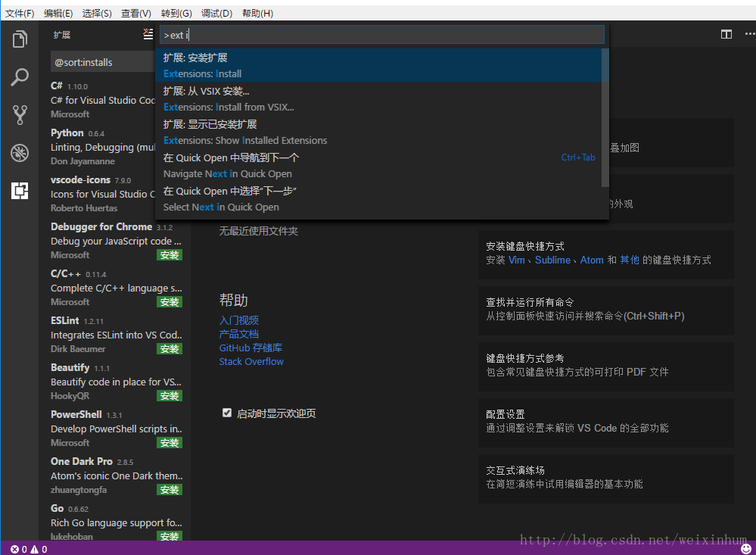The image size is (756, 555).
Task: Open the 编辑(E) menu
Action: click(x=58, y=13)
